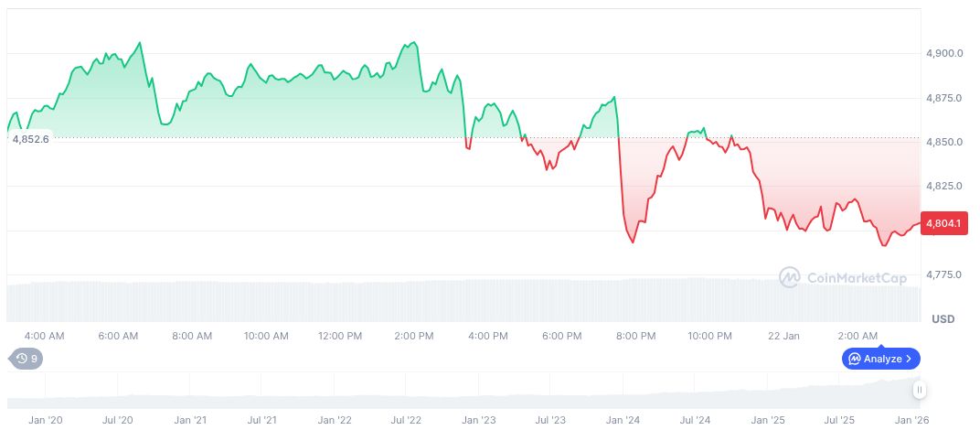Open the blue Analyze button
The image size is (980, 430).
880,359
